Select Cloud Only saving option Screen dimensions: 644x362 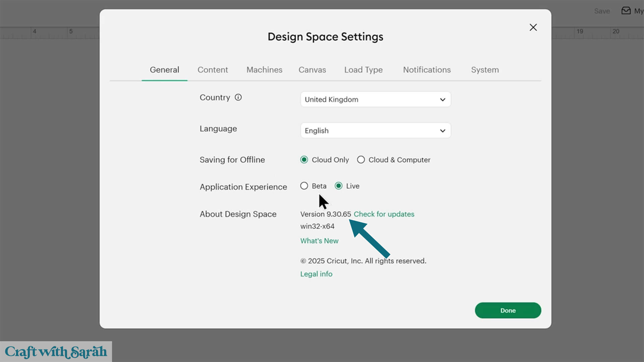pyautogui.click(x=304, y=160)
